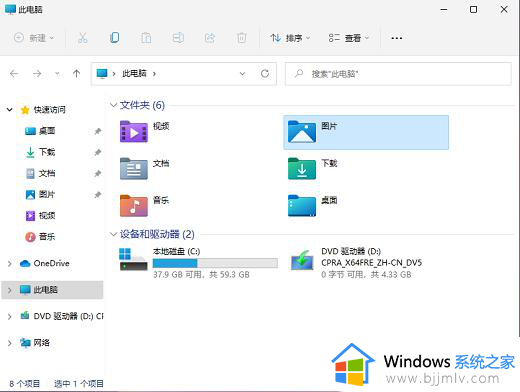The width and height of the screenshot is (520, 392).
Task: Expand OneDrive in sidebar
Action: tap(10, 264)
